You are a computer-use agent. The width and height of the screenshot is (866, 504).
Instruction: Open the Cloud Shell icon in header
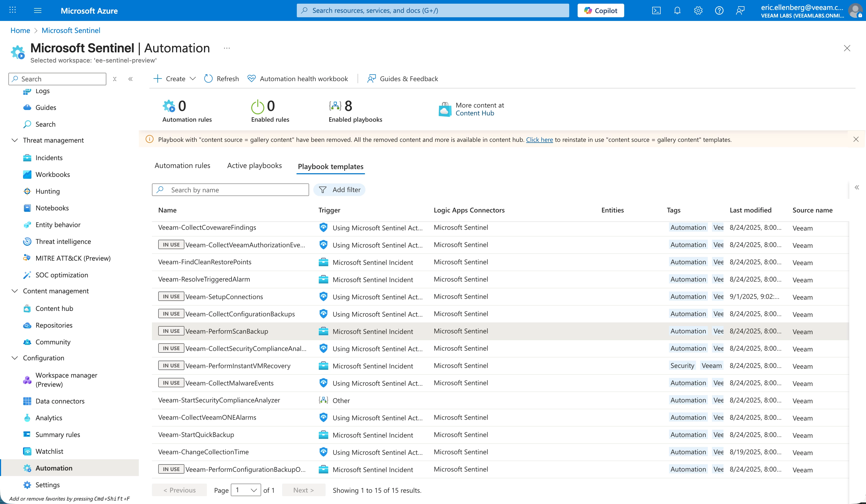(x=656, y=11)
